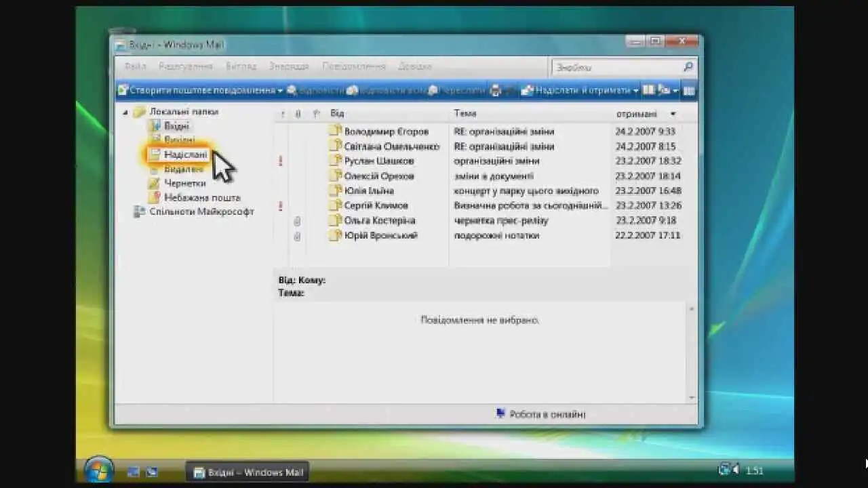The image size is (868, 488).
Task: Open the Повідомлення menu
Action: (353, 66)
